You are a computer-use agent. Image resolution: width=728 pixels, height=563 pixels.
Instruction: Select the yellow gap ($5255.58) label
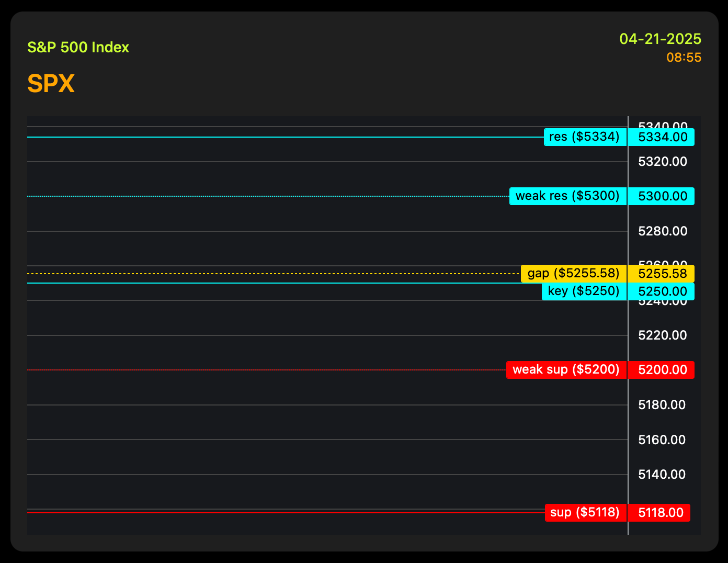pos(573,274)
